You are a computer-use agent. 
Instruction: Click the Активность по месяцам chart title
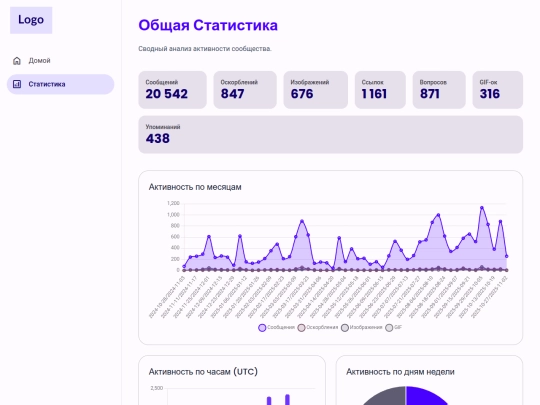(195, 187)
